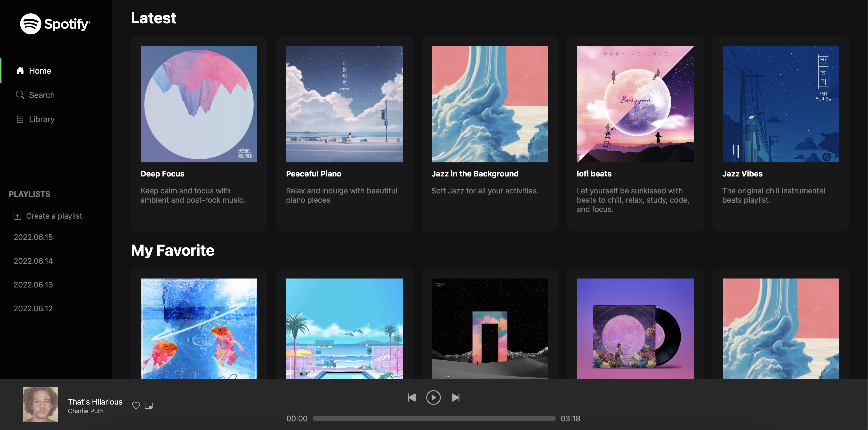Skip to the next track
The height and width of the screenshot is (430, 868).
[x=455, y=398]
